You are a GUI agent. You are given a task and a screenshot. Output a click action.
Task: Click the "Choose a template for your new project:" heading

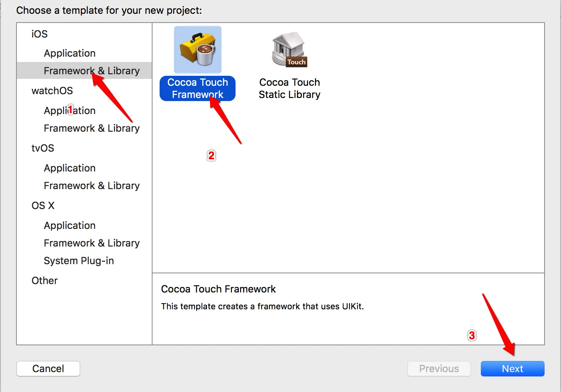click(x=109, y=10)
